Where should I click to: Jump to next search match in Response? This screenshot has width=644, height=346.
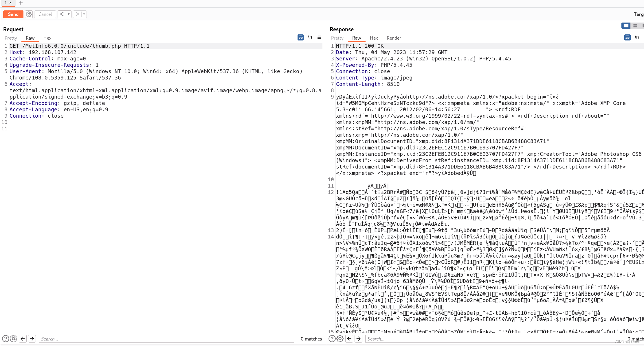[x=359, y=338]
